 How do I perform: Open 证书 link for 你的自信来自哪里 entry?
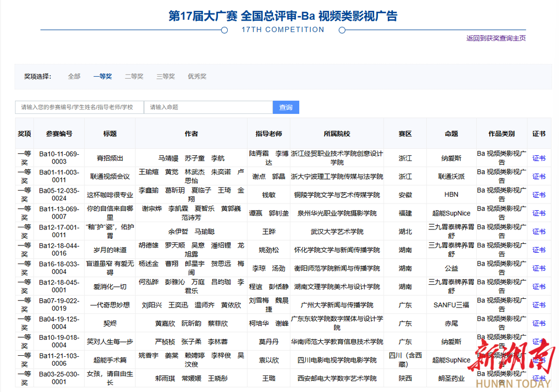pos(539,213)
